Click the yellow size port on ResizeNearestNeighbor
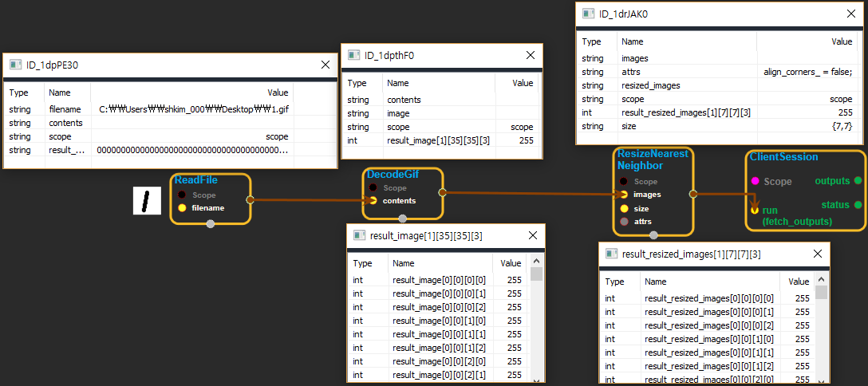 point(623,208)
